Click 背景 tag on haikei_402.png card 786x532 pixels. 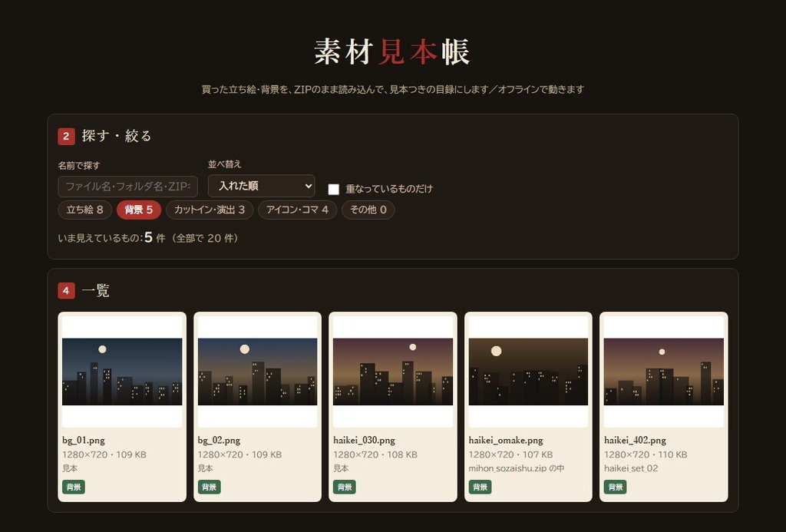coord(615,487)
